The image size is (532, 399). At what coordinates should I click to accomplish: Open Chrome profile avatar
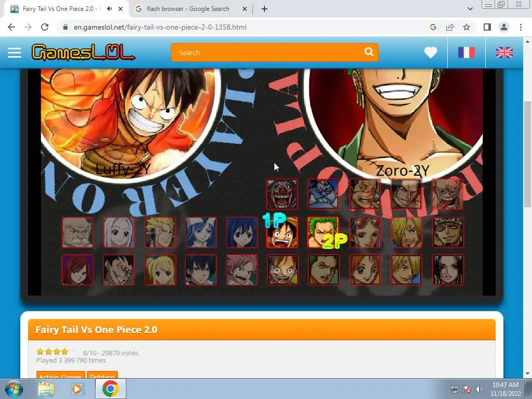(x=504, y=27)
